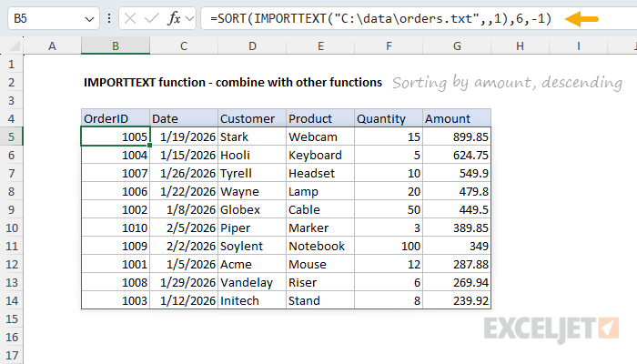637x364 pixels.
Task: Click the Name Box showing B5
Action: 46,19
